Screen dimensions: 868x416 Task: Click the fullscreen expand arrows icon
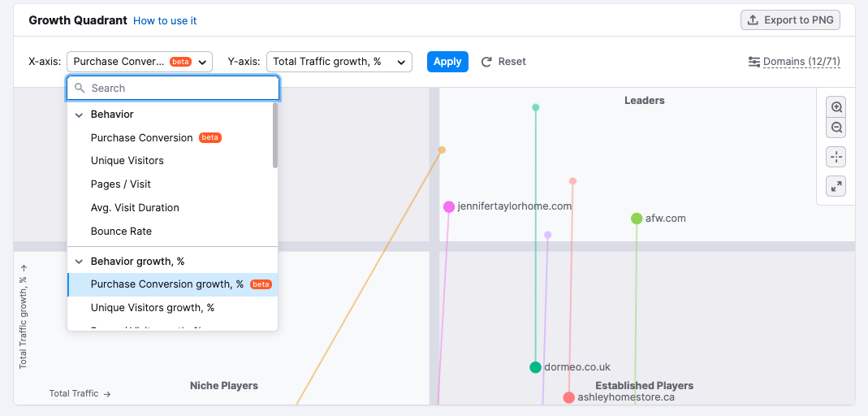836,186
